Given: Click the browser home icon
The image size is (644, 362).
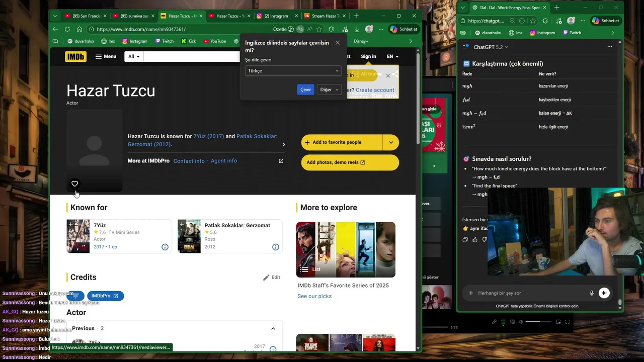Looking at the screenshot, I should [x=79, y=29].
